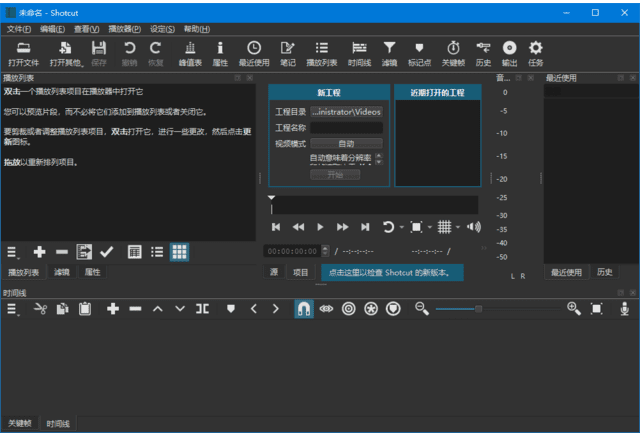The image size is (642, 433).
Task: Toggle player loop playback button
Action: pyautogui.click(x=388, y=227)
